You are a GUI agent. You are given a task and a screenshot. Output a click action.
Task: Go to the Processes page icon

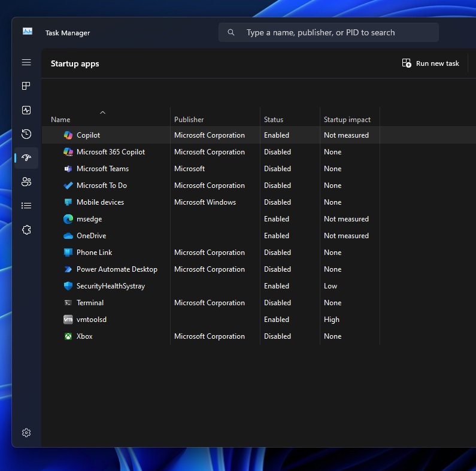[x=26, y=86]
